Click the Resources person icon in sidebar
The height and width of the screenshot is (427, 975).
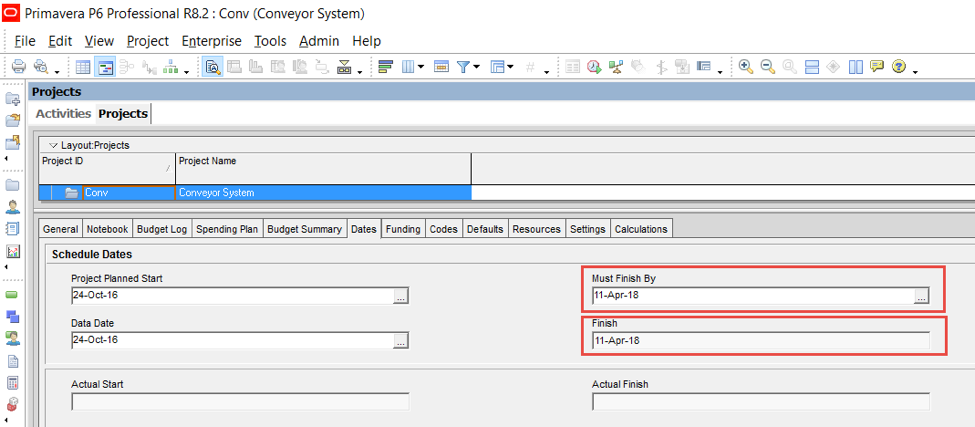tap(12, 206)
